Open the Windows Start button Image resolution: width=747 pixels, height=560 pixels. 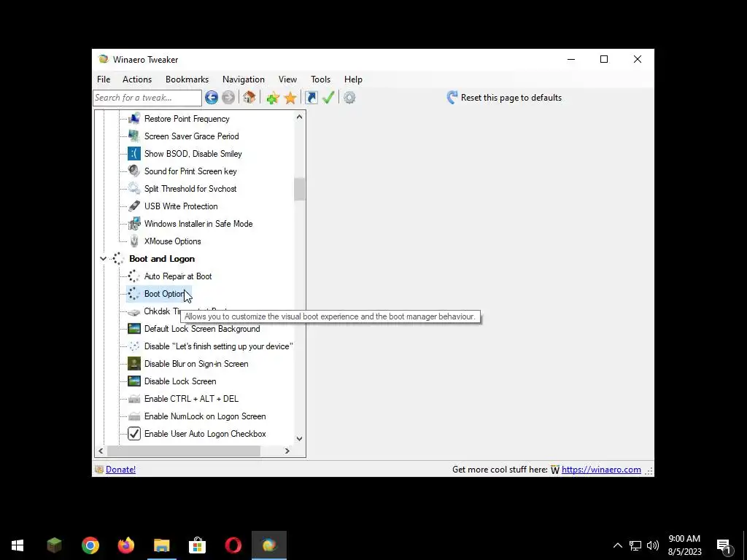18,545
